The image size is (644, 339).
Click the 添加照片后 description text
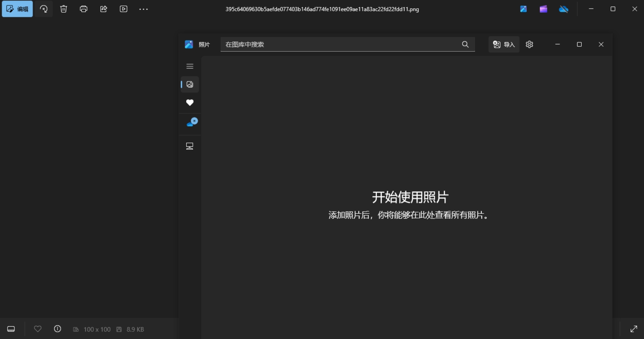[x=409, y=215]
